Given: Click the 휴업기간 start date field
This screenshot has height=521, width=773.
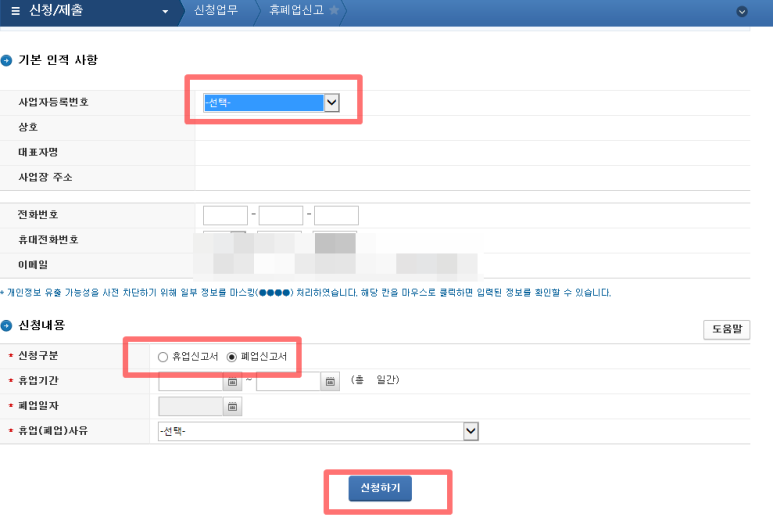Looking at the screenshot, I should [x=191, y=382].
